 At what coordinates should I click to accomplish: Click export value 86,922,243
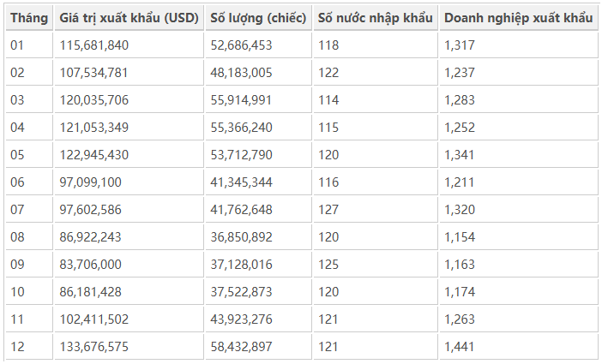91,237
